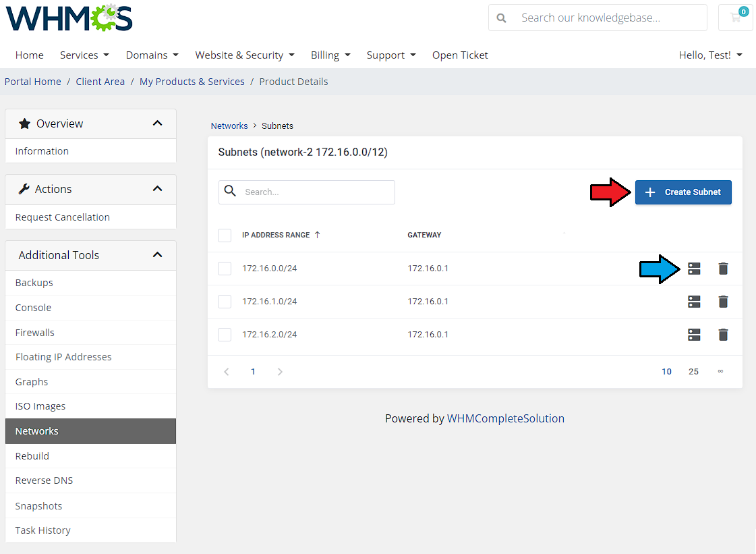Go to Client Area breadcrumb
This screenshot has height=554, width=756.
click(x=100, y=82)
